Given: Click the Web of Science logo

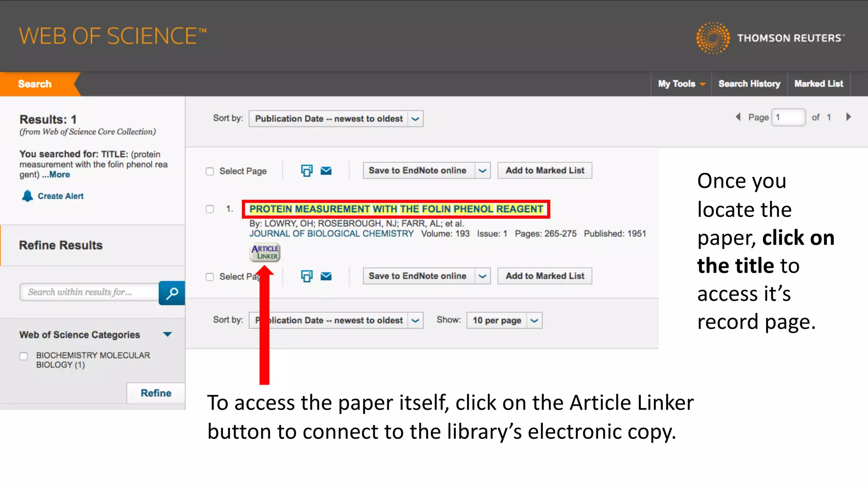Looking at the screenshot, I should (113, 36).
